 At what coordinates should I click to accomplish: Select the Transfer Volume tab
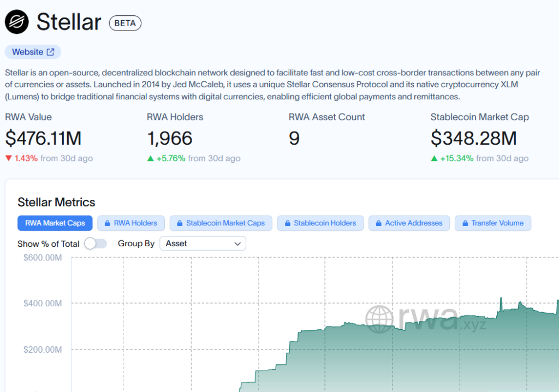click(493, 223)
